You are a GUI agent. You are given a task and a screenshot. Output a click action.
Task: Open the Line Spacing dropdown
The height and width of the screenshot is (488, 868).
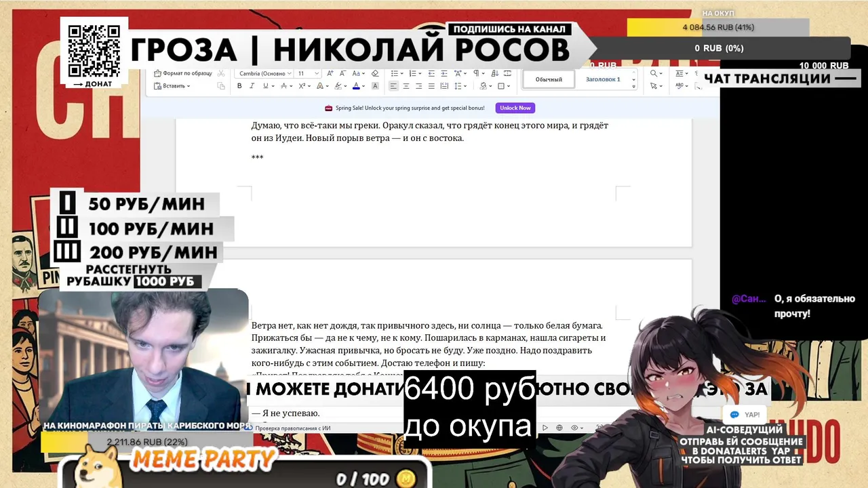click(x=465, y=86)
